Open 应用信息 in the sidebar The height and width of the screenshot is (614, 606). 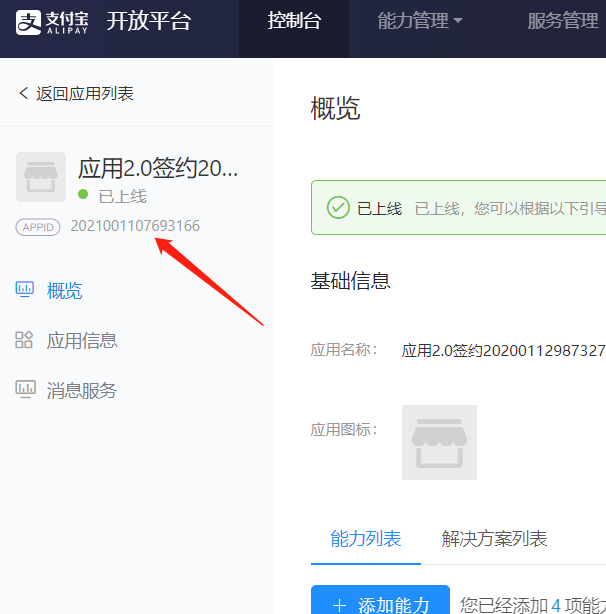[x=82, y=341]
